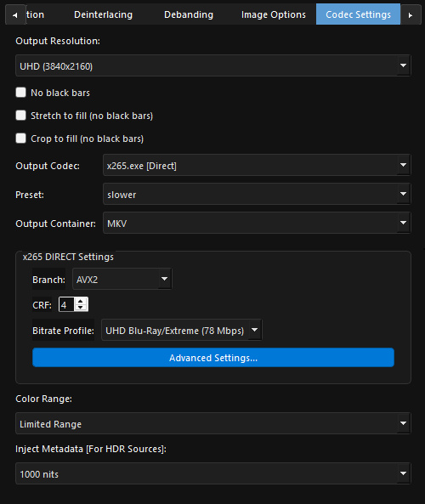Expand the Color Range dropdown

212,423
